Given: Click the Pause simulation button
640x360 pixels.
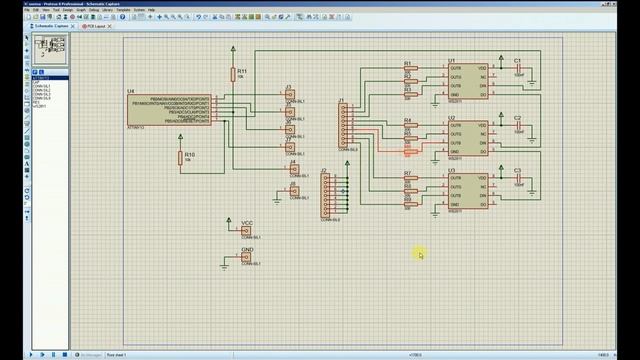Looking at the screenshot, I should [x=53, y=355].
